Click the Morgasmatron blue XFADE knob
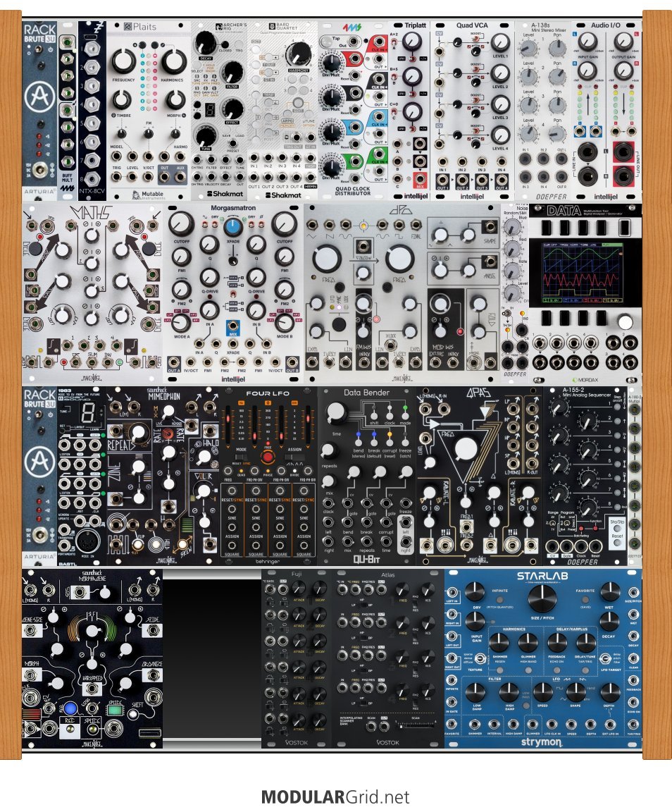 click(233, 226)
